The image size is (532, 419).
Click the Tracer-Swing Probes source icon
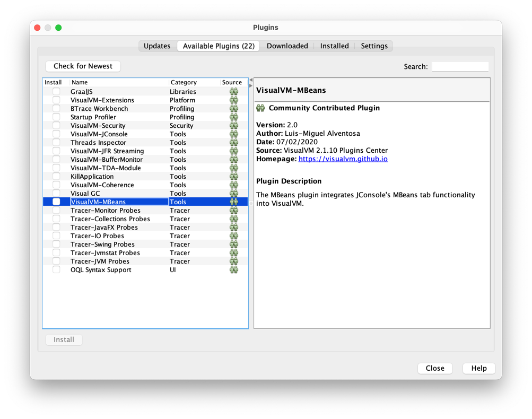tap(234, 244)
